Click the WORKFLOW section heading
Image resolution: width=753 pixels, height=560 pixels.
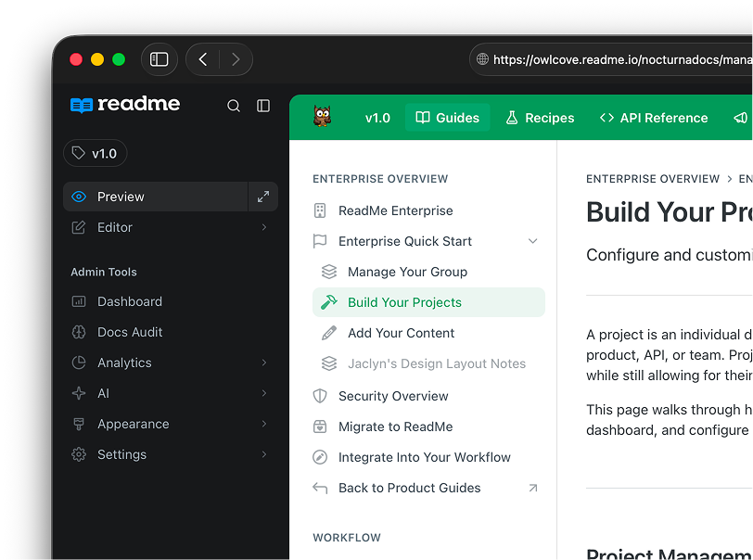click(347, 538)
